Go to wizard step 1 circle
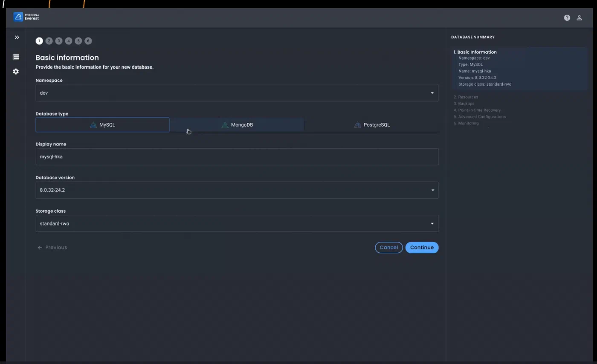The height and width of the screenshot is (364, 597). pyautogui.click(x=39, y=41)
